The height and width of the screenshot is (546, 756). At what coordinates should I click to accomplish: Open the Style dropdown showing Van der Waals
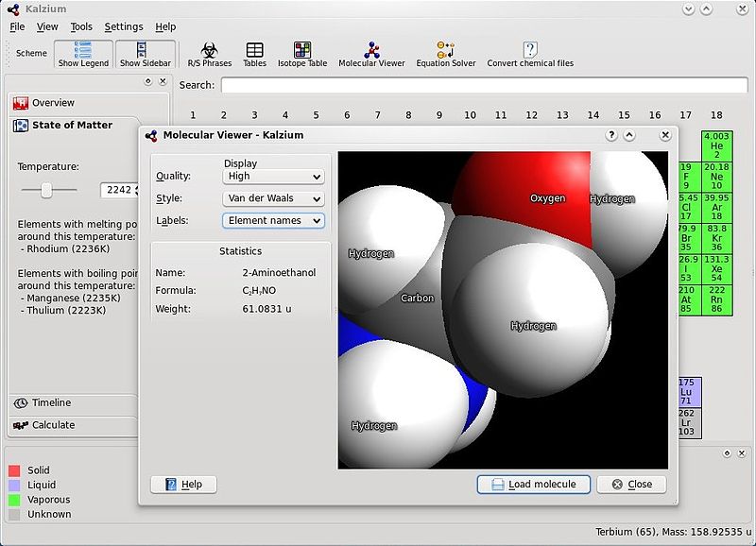tap(273, 199)
